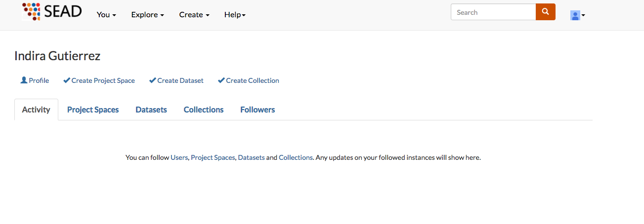The width and height of the screenshot is (644, 224).
Task: Click checkmark icon beside Create Dataset
Action: pyautogui.click(x=153, y=80)
